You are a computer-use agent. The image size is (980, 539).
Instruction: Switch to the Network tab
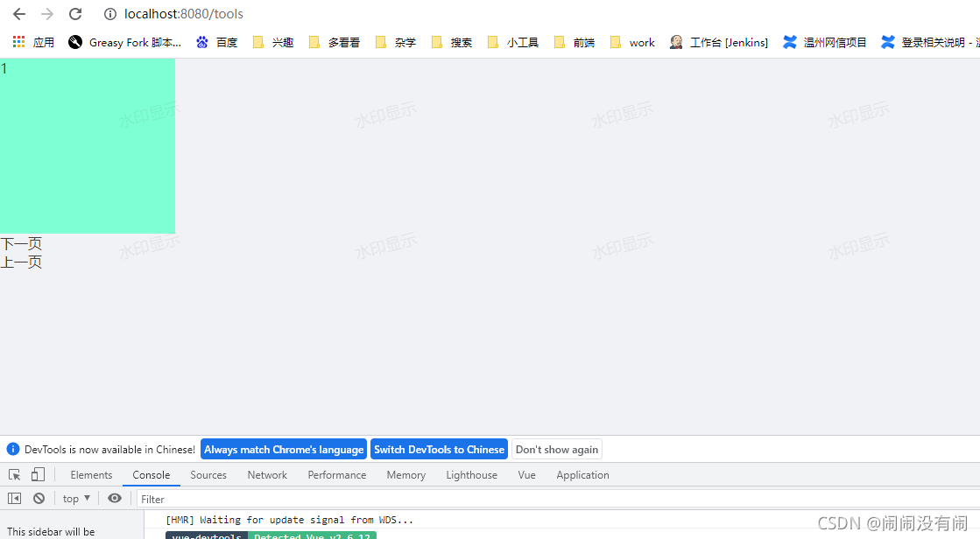pos(267,475)
